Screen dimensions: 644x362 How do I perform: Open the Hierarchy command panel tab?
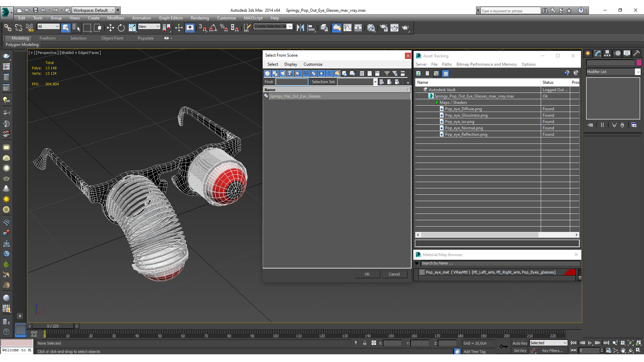tap(607, 53)
